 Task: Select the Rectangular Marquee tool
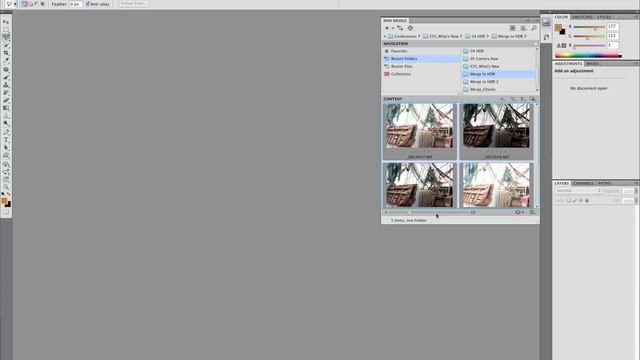(6, 29)
